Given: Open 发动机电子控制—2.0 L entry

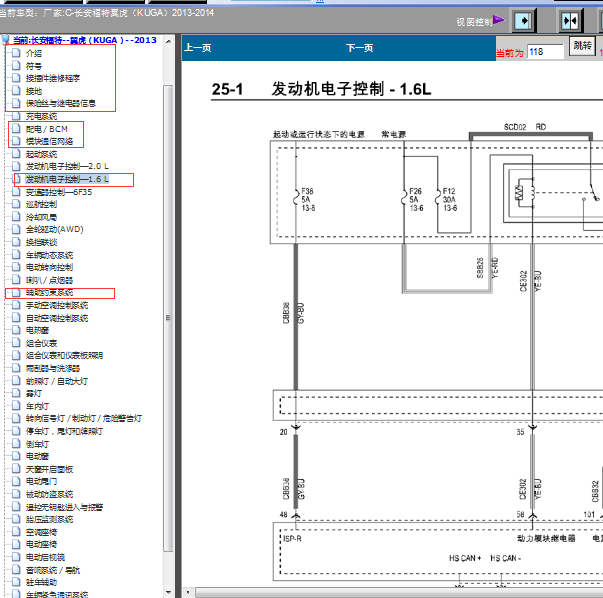Looking at the screenshot, I should click(67, 166).
